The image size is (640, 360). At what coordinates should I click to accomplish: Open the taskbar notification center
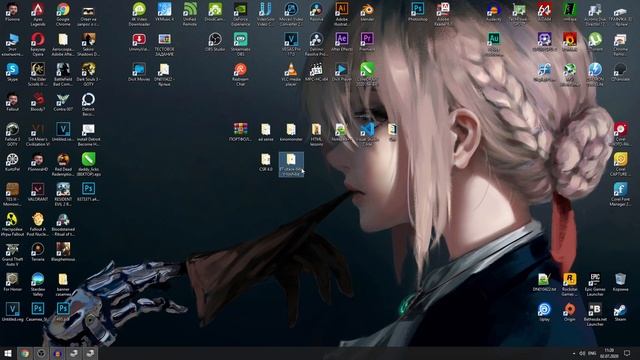pyautogui.click(x=627, y=353)
